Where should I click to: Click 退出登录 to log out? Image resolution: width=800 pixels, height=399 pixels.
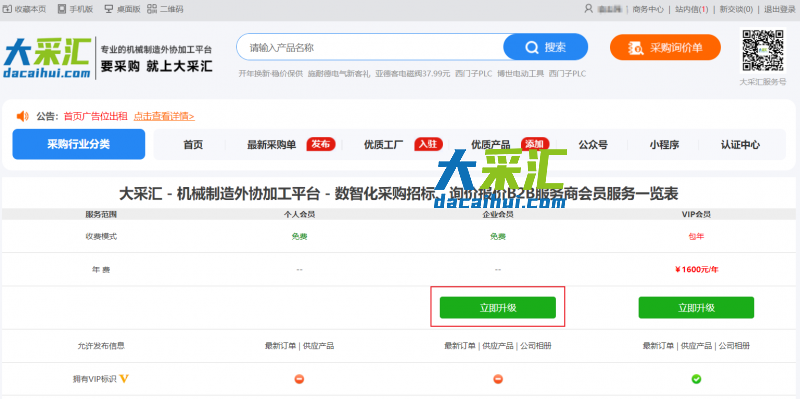click(780, 9)
